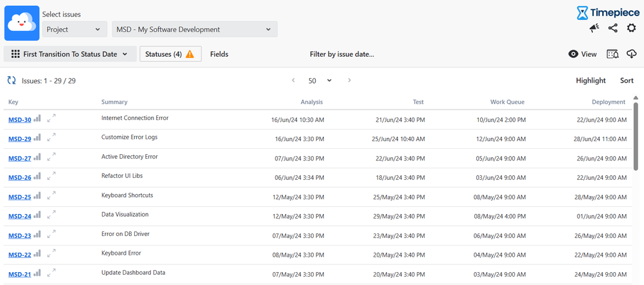Toggle the View eye button
Screen dimensions: 644x285
tap(582, 54)
